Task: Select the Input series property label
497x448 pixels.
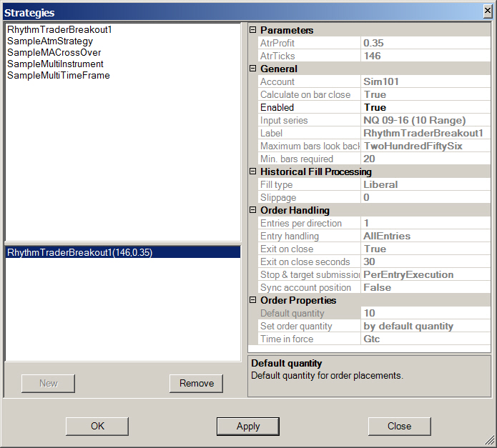Action: [x=309, y=120]
